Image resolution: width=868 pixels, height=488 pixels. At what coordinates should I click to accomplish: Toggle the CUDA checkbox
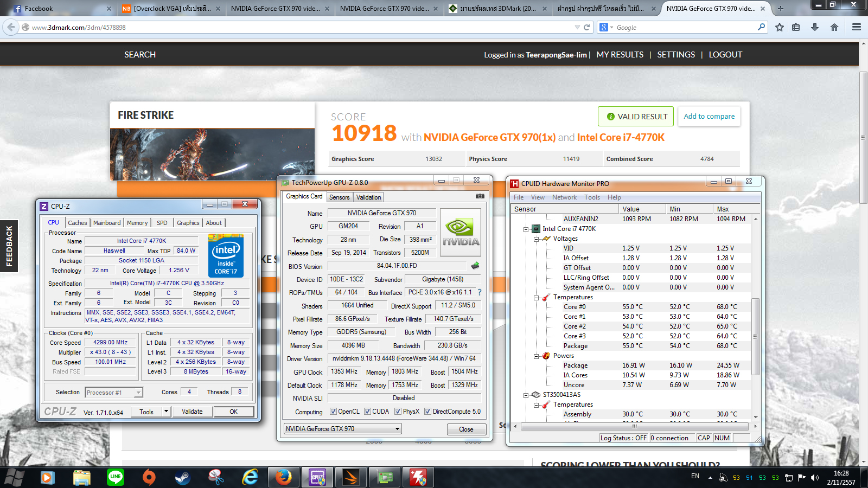[x=367, y=412]
